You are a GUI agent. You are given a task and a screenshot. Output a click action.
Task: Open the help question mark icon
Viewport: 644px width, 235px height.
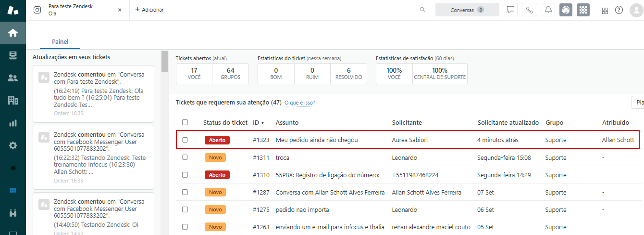click(x=619, y=10)
